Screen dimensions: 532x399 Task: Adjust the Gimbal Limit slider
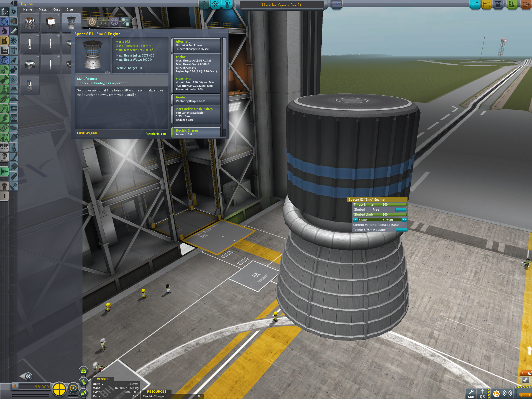379,214
